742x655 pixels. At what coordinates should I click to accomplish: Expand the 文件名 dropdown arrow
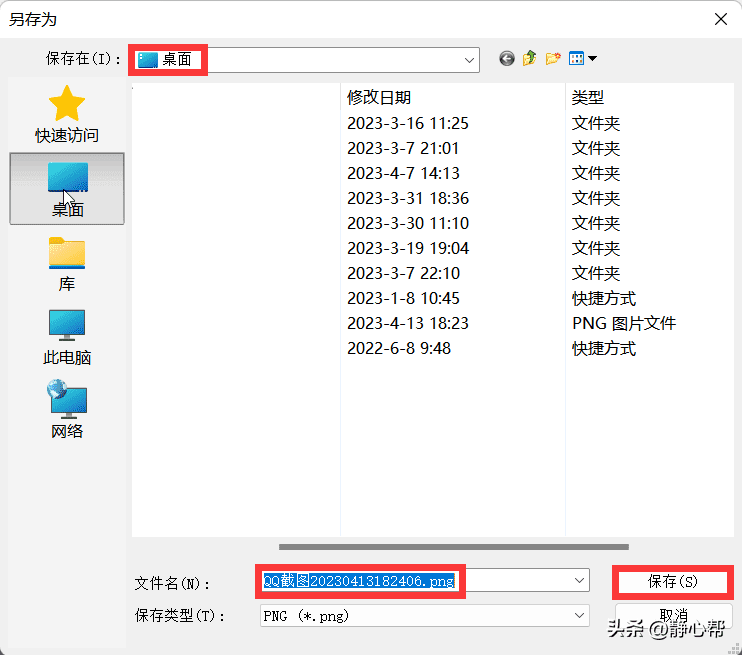tap(581, 581)
